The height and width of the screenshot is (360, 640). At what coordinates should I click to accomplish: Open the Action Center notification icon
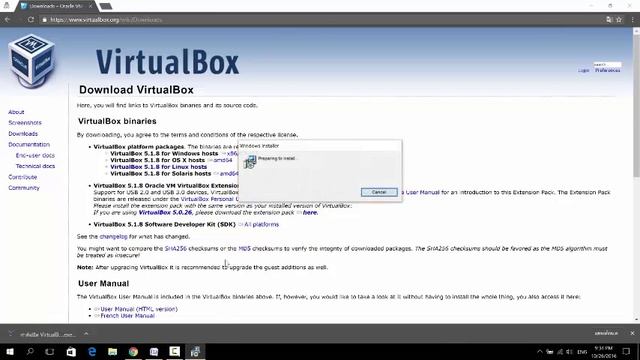click(626, 351)
